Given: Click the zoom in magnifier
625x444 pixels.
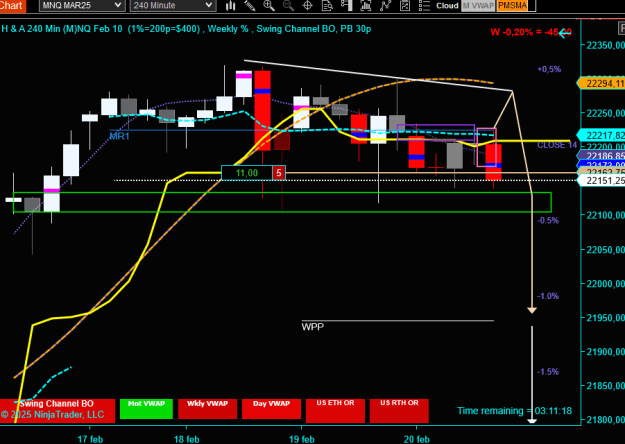Looking at the screenshot, I should pyautogui.click(x=269, y=5).
